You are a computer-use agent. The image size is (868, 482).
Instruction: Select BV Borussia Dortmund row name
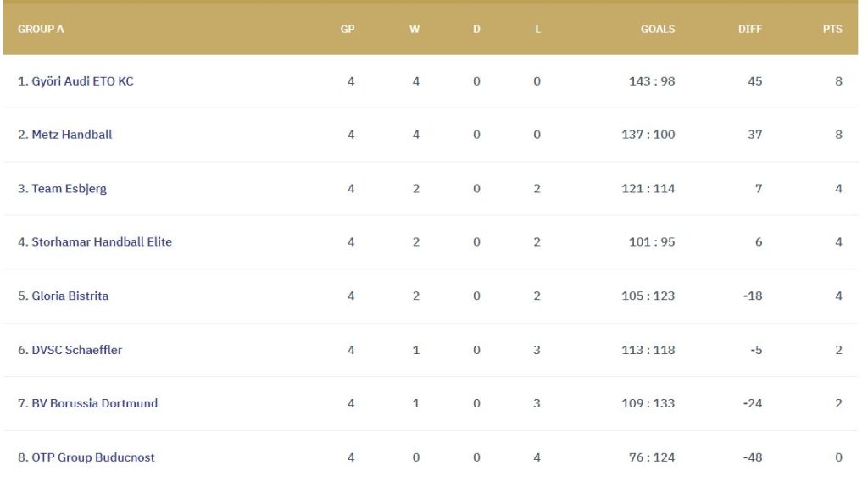tap(94, 403)
